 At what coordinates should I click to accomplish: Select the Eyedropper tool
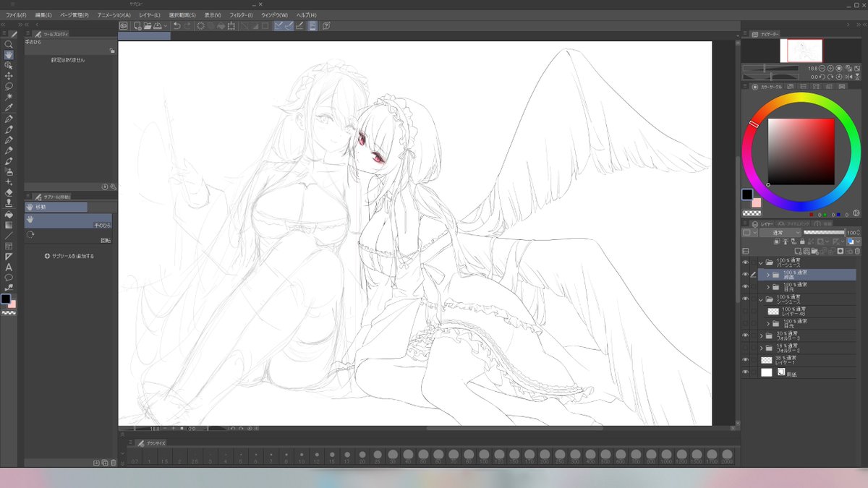(9, 108)
